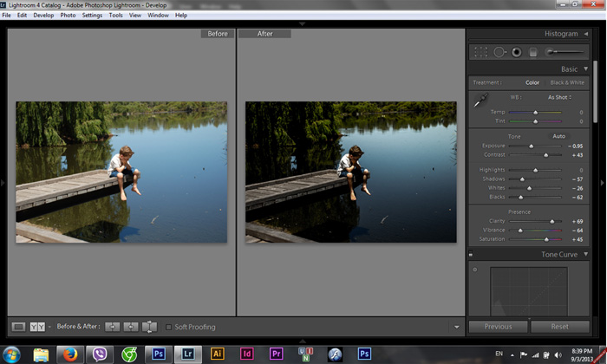The height and width of the screenshot is (364, 607).
Task: Switch to Before/After YY view
Action: (x=37, y=327)
